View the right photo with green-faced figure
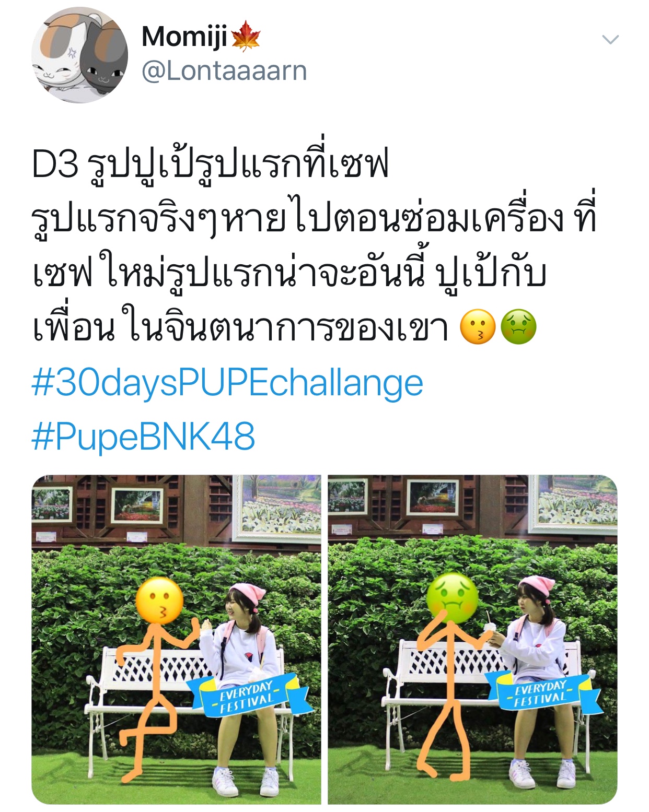 tap(472, 639)
